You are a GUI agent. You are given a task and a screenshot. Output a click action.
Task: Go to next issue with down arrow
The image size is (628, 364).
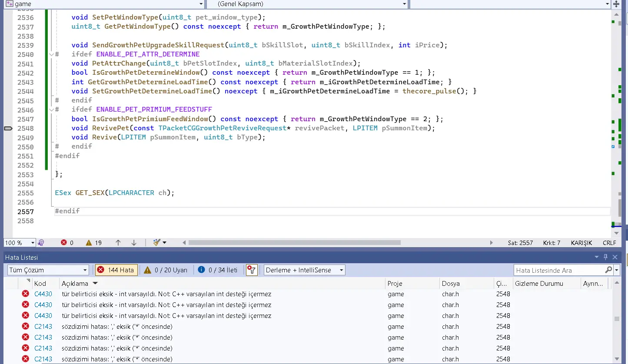pos(134,243)
